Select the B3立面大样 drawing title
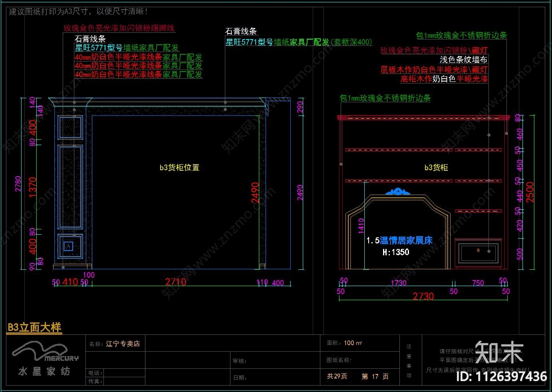Screen dimensions: 552x392 point(35,328)
